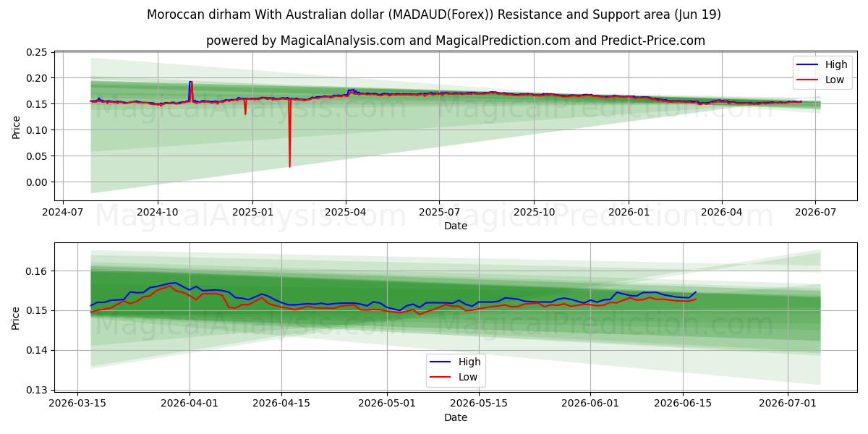Click the chart title mentioning MADAUD(Forex)
The image size is (868, 434).
[434, 14]
